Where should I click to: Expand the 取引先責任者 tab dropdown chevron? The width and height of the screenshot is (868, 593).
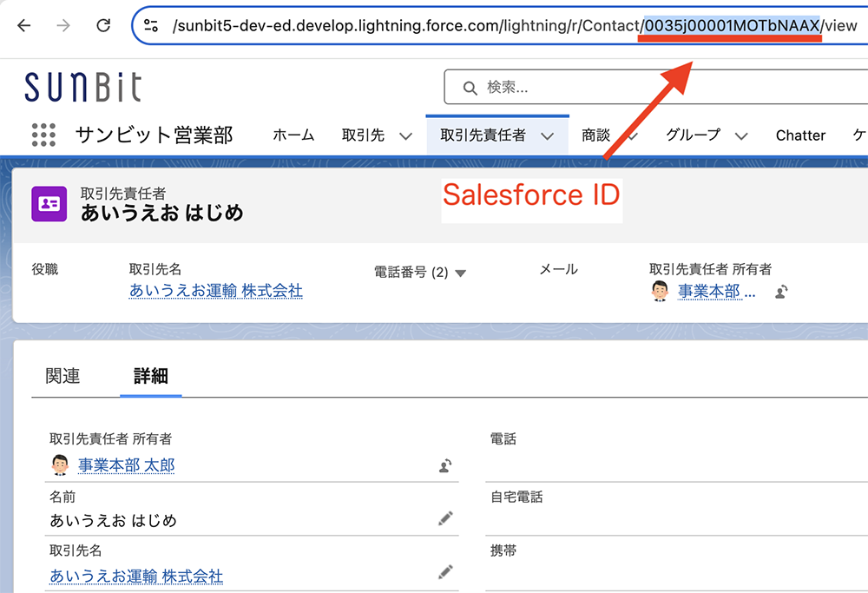coord(548,136)
